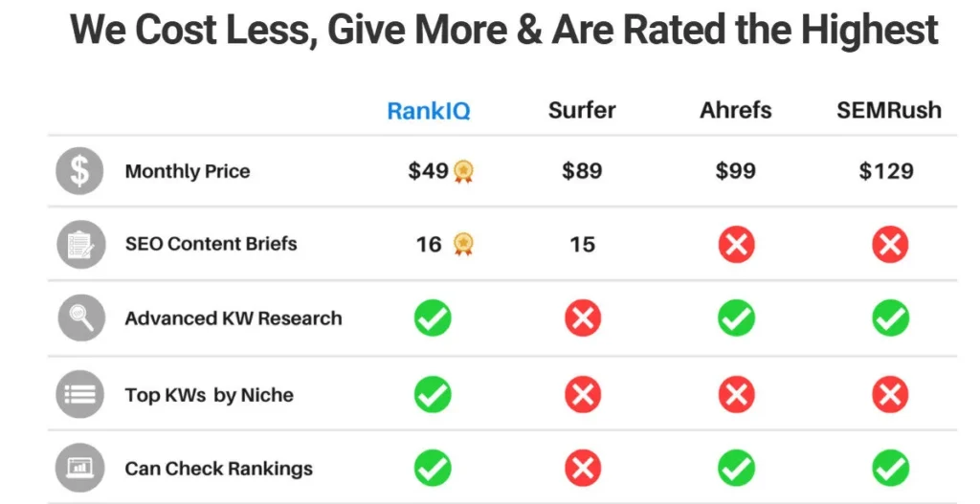Click the $129 SEMRush monthly price

tap(886, 172)
